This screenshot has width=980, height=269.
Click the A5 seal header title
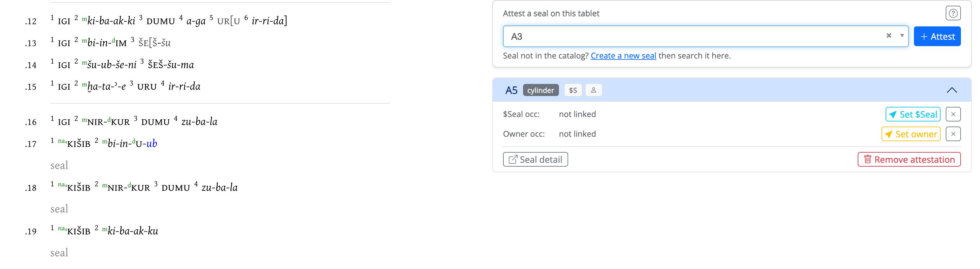(511, 90)
